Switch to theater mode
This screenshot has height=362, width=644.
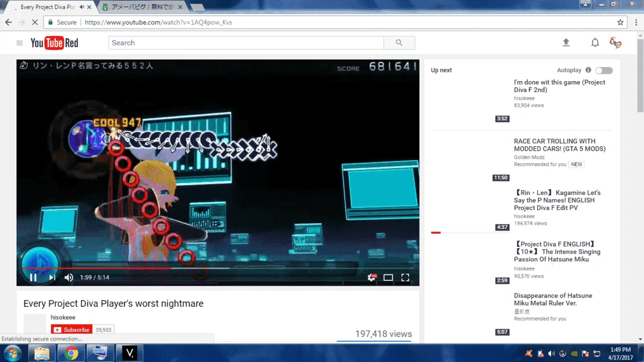[388, 278]
